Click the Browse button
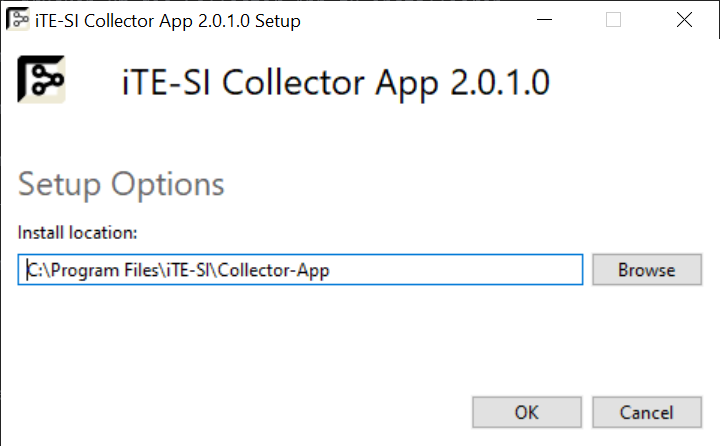Image resolution: width=720 pixels, height=446 pixels. 646,269
